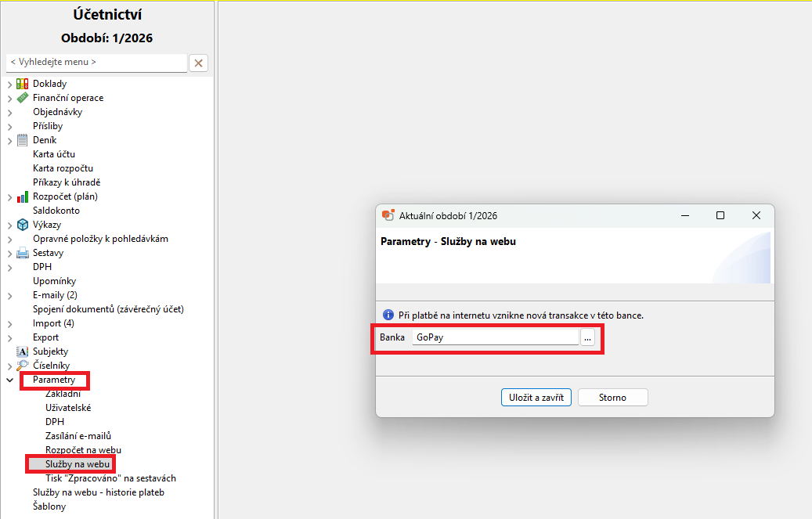Screen dimensions: 812x519
Task: Click the Subjekty icon in the tree
Action: pos(23,351)
